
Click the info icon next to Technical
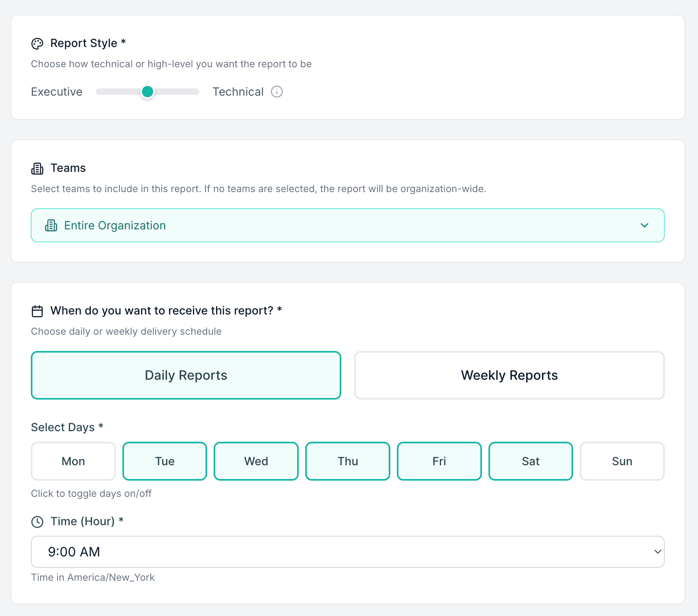coord(276,92)
